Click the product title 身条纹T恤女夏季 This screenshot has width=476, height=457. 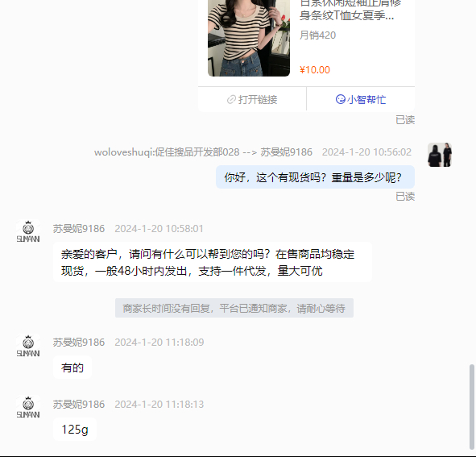tap(346, 15)
